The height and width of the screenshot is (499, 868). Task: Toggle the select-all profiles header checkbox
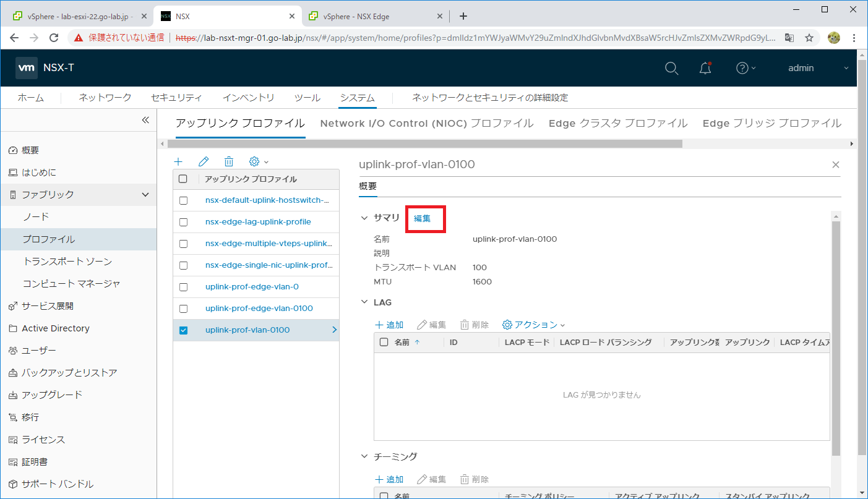pos(183,179)
